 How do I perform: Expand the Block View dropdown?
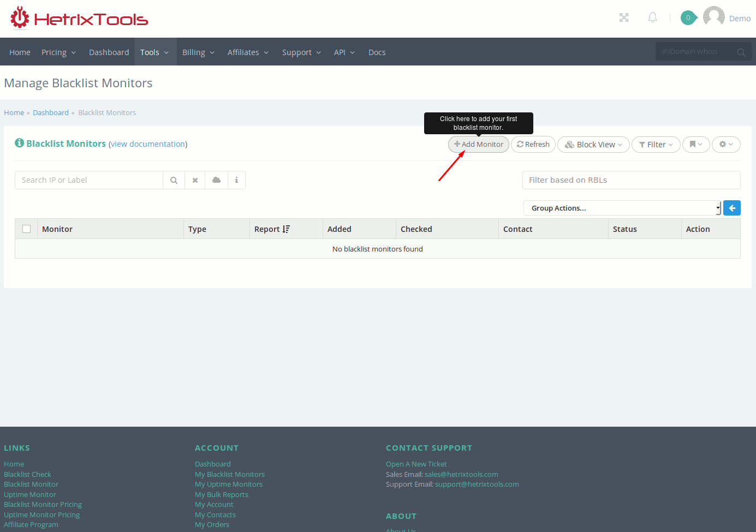593,145
